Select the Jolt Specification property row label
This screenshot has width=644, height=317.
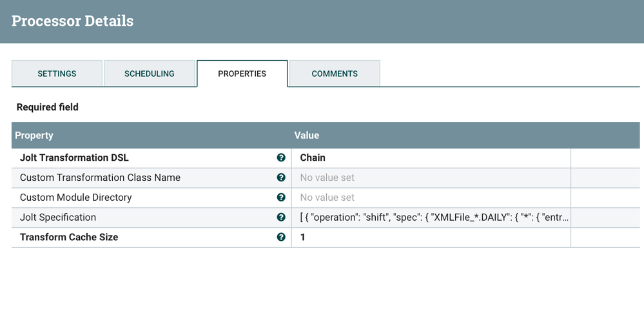pyautogui.click(x=58, y=218)
